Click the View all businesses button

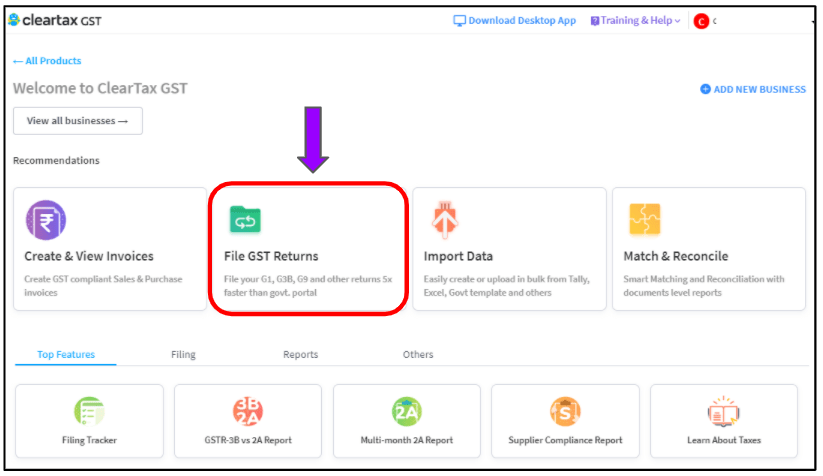pos(78,121)
